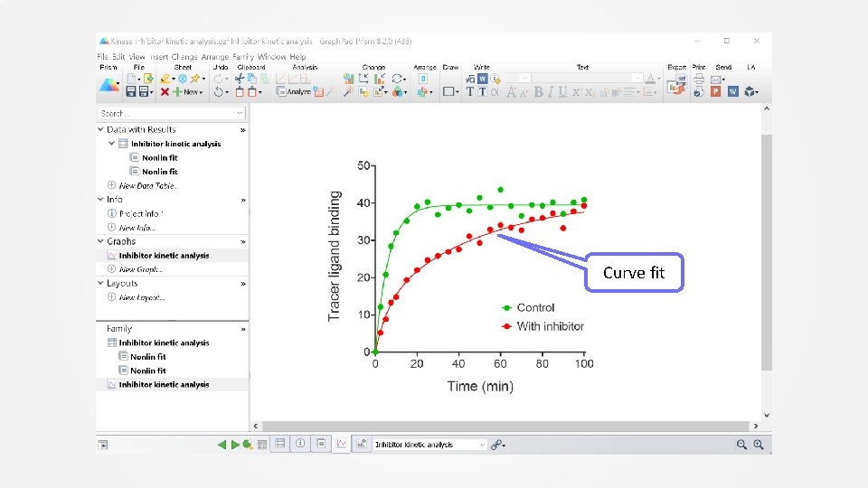Click the Time (min) axis title
This screenshot has height=488, width=868.
click(x=480, y=386)
